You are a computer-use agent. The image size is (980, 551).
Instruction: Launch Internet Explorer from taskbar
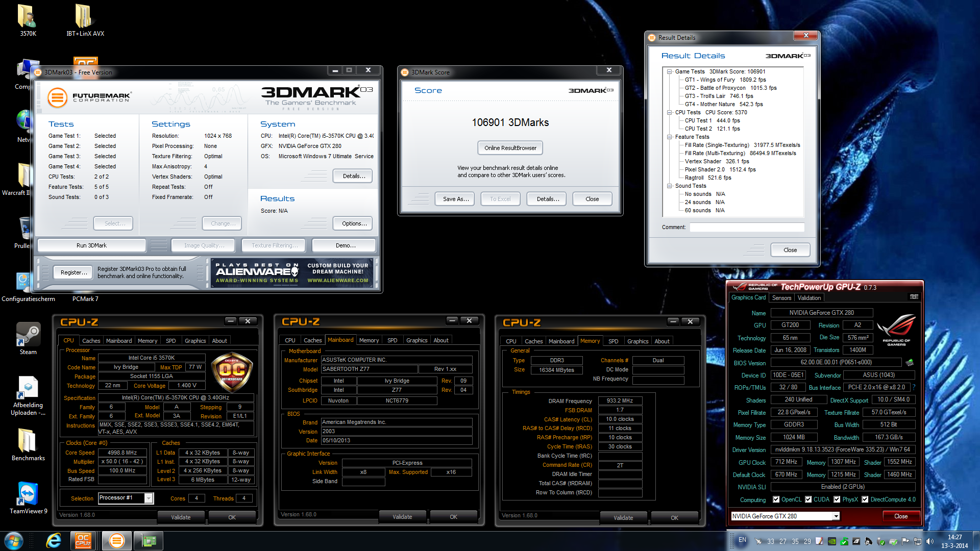coord(54,540)
